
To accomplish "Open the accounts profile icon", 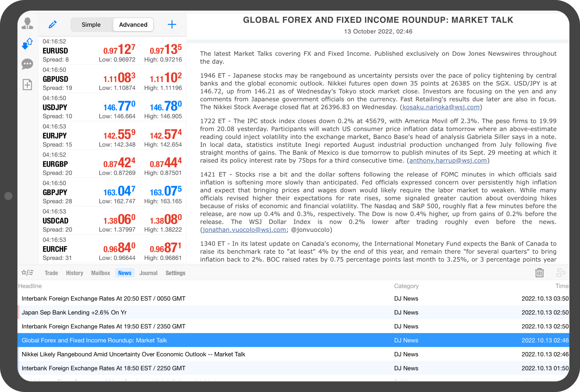I will click(27, 24).
